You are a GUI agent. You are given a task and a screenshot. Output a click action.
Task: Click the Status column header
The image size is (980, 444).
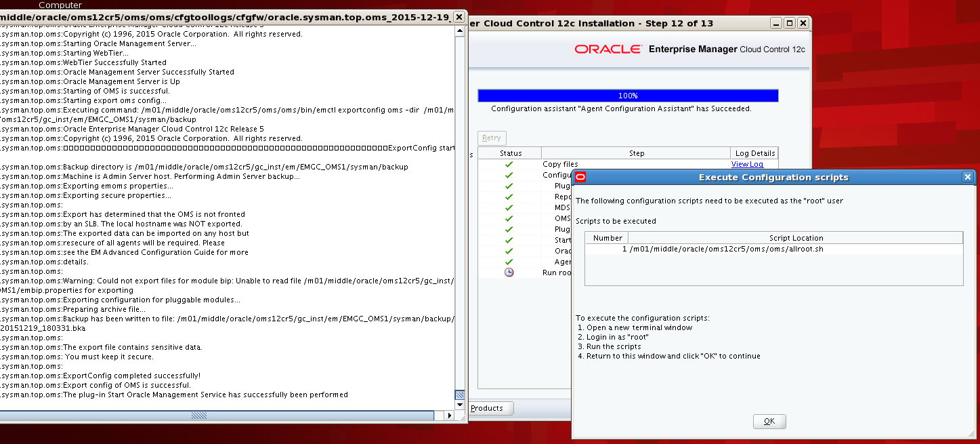pos(511,153)
